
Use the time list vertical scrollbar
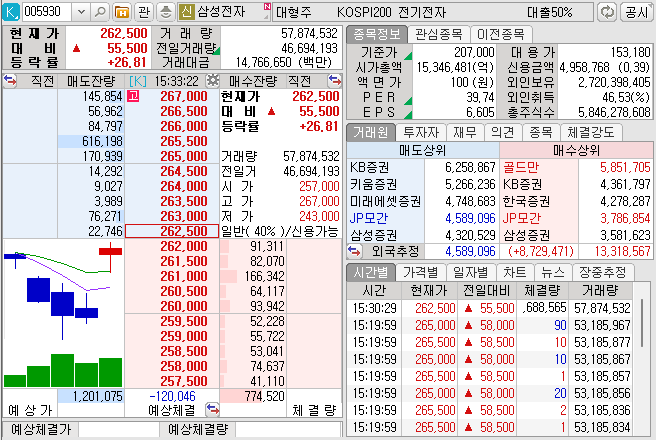tap(642, 322)
